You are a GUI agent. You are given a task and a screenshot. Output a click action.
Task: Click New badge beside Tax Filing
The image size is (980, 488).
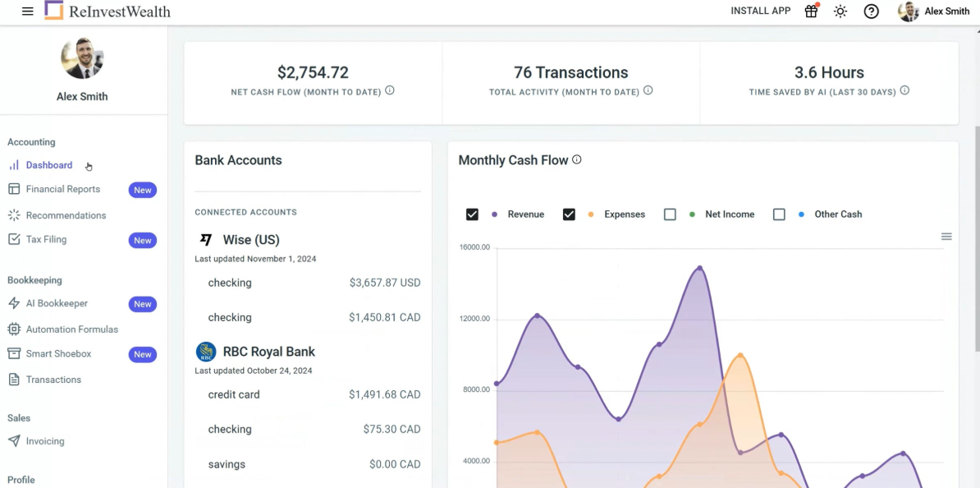143,240
